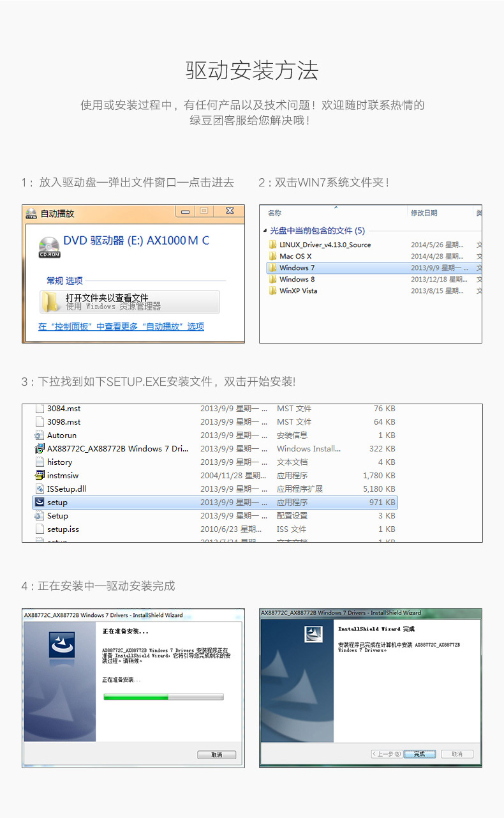
Task: Click the AX88772C_AX88772B Windows Installer package icon
Action: click(40, 448)
